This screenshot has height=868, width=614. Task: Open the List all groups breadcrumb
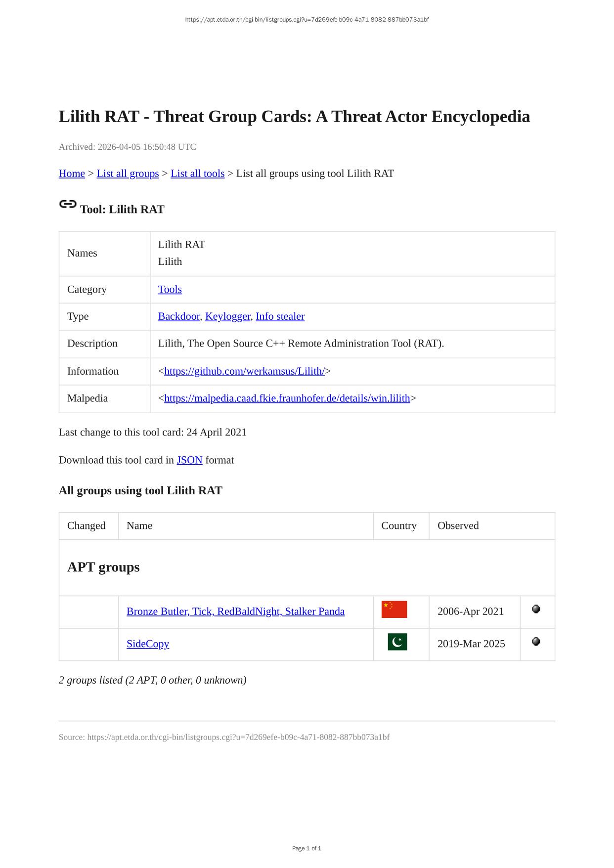coord(128,174)
